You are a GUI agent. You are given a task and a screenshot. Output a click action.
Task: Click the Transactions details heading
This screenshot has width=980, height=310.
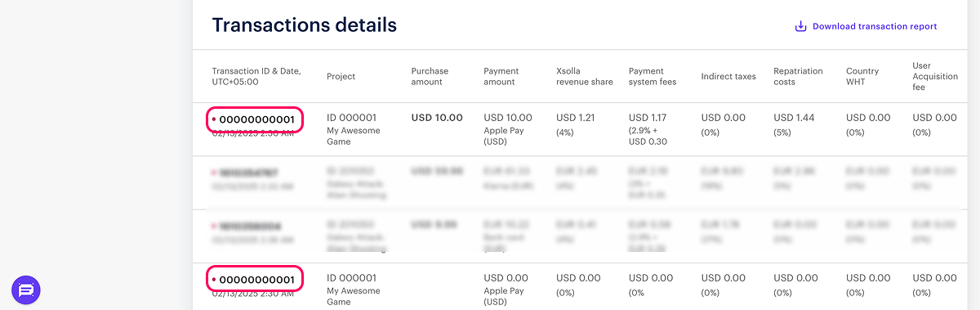pyautogui.click(x=305, y=25)
